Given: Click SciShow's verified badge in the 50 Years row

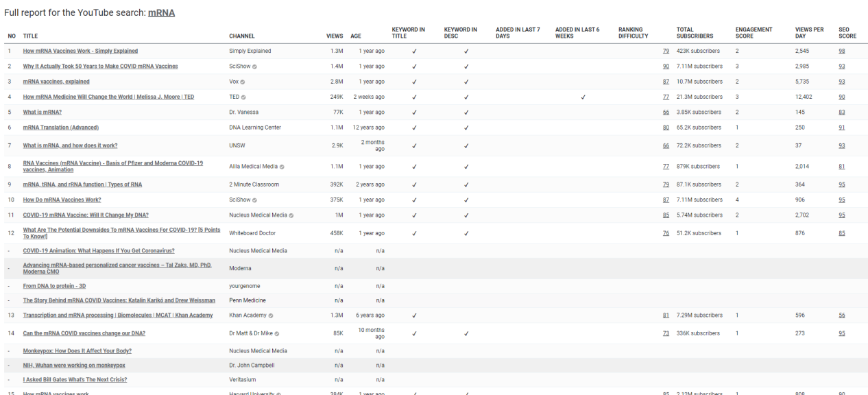Looking at the screenshot, I should click(x=254, y=67).
